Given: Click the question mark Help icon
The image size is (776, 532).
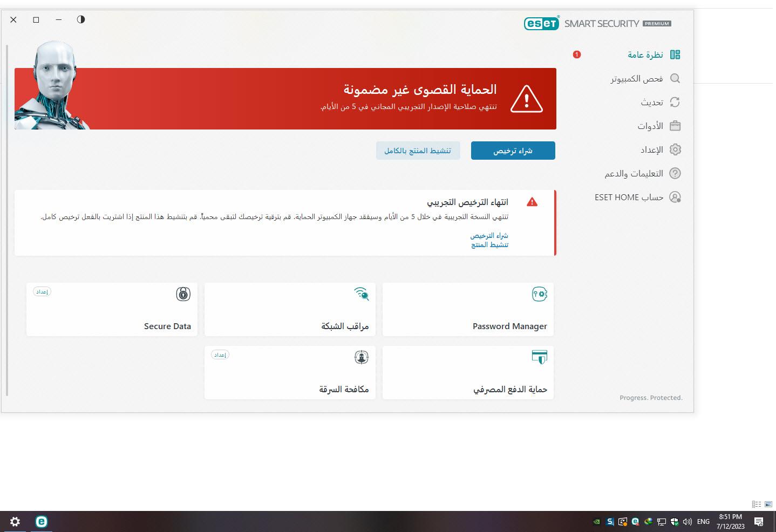Looking at the screenshot, I should (x=675, y=173).
